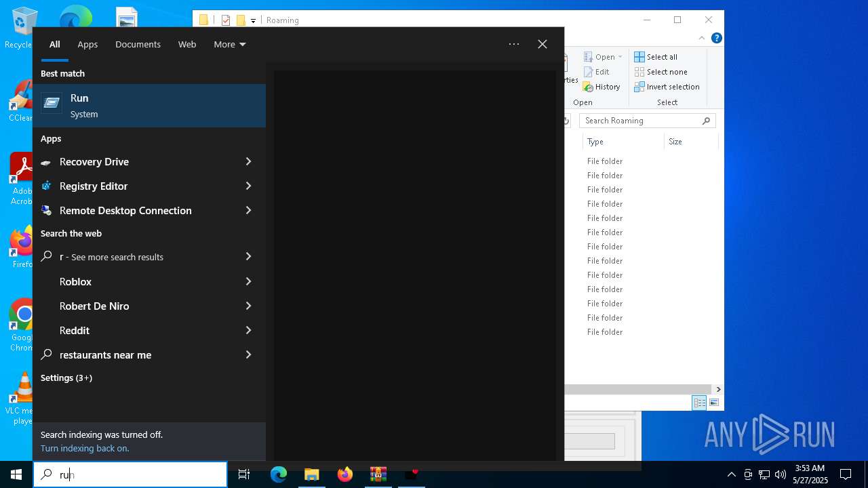Switch Explorer to details view icon
The width and height of the screenshot is (868, 488).
[699, 403]
